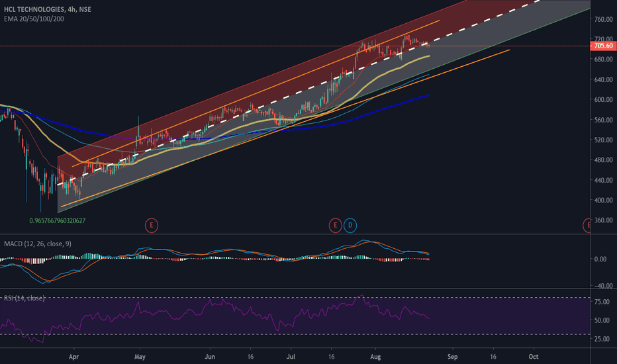Viewport: 617px width, 364px height.
Task: Click the earnings E marker near May
Action: pyautogui.click(x=152, y=226)
